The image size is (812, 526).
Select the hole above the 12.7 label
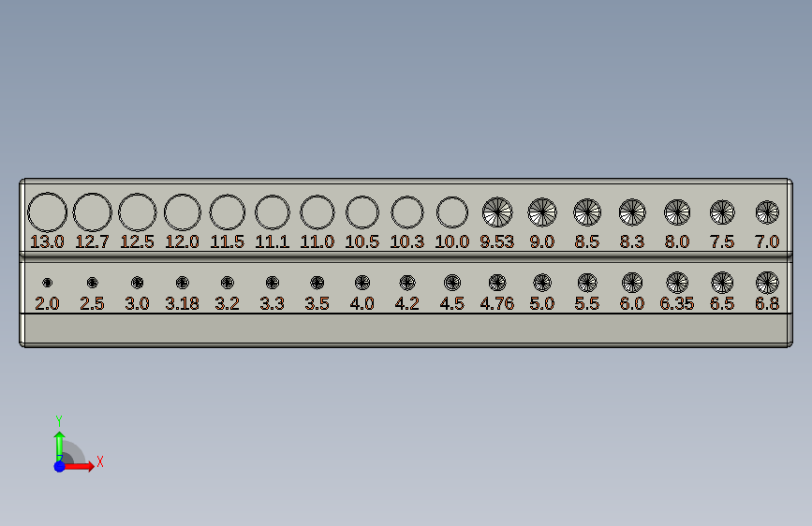tap(92, 212)
